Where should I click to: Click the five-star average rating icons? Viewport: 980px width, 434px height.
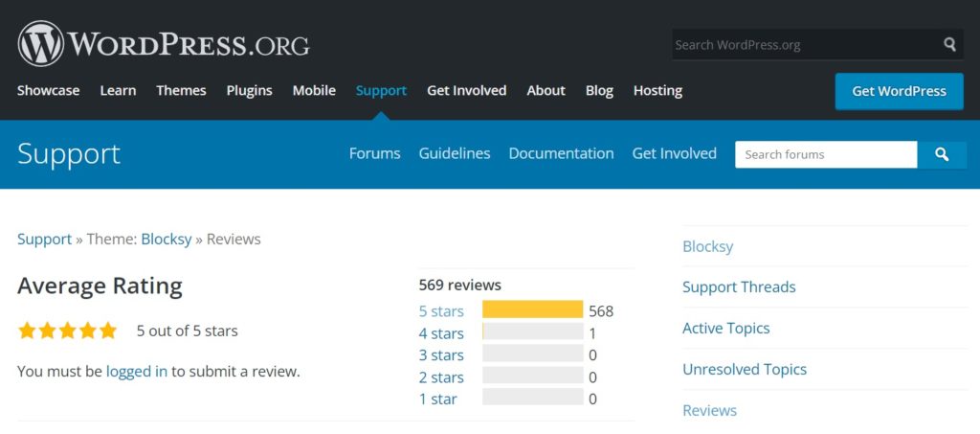point(68,331)
